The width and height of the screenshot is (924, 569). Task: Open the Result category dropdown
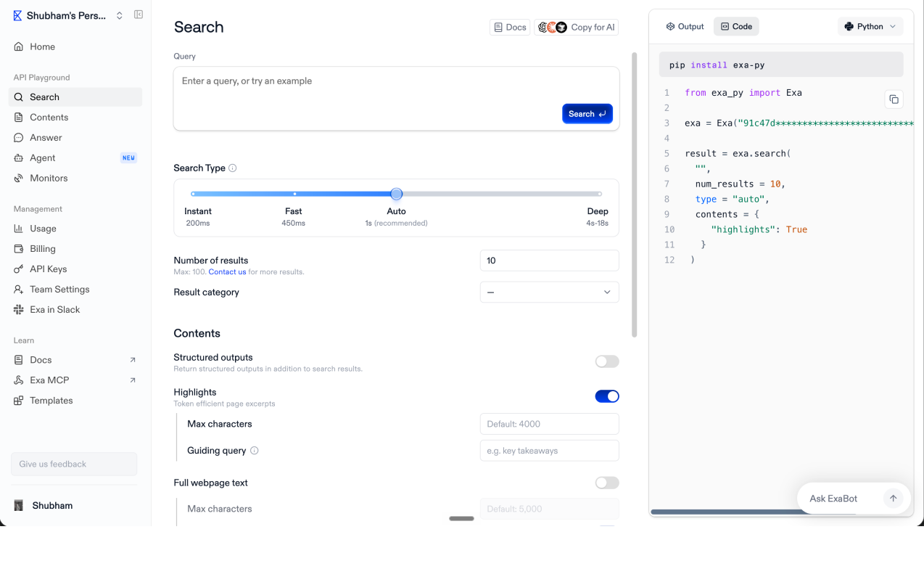[550, 292]
